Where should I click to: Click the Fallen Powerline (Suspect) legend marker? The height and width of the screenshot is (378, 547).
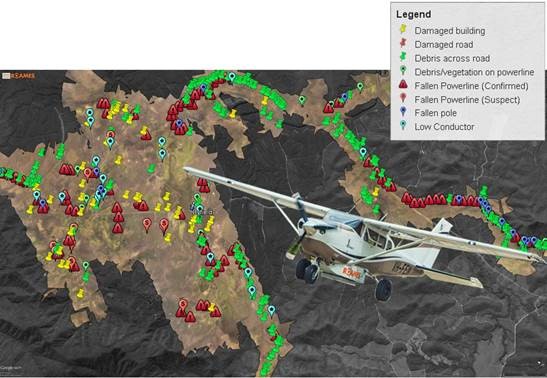pyautogui.click(x=403, y=98)
